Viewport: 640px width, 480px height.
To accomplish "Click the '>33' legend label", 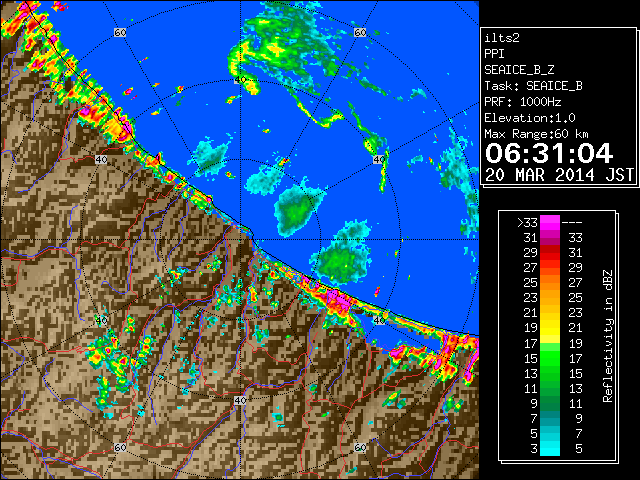I will click(527, 223).
